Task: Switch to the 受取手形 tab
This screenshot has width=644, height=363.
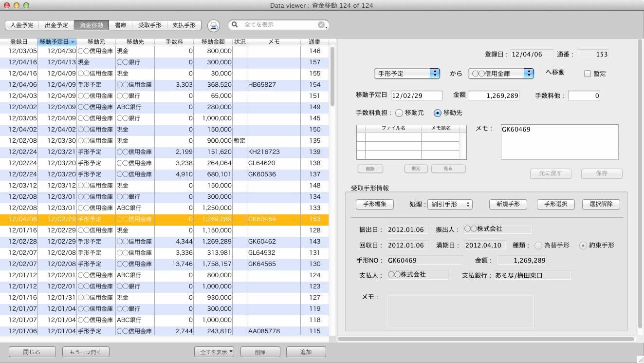Action: 149,25
